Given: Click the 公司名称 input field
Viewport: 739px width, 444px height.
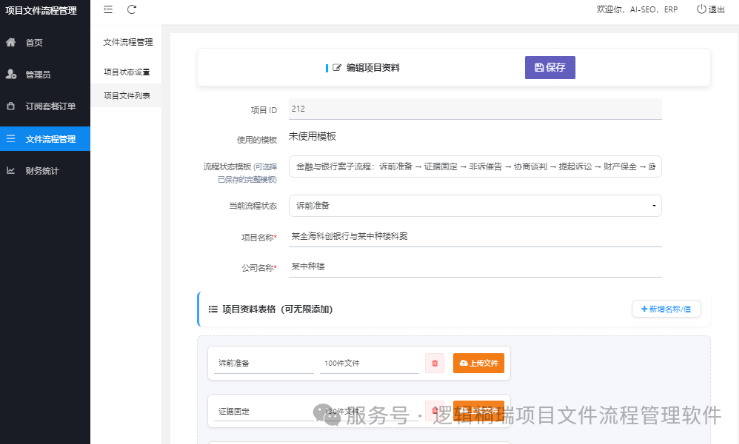Looking at the screenshot, I should 475,267.
